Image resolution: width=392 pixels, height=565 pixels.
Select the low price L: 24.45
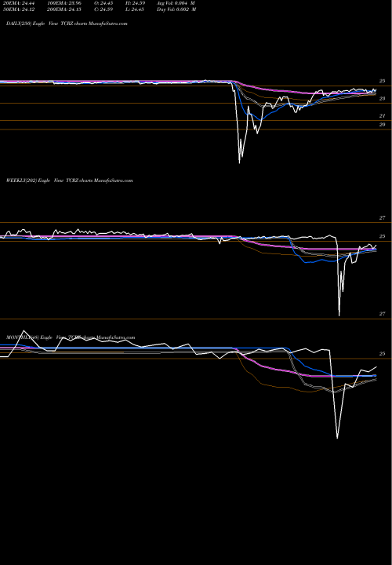pos(135,9)
